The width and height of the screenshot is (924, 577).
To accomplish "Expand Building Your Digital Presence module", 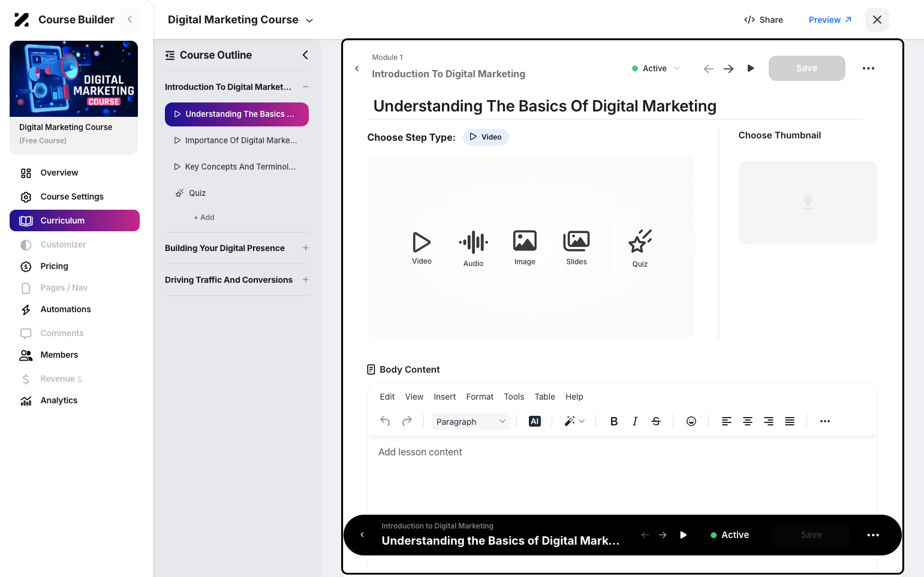I will pyautogui.click(x=305, y=248).
